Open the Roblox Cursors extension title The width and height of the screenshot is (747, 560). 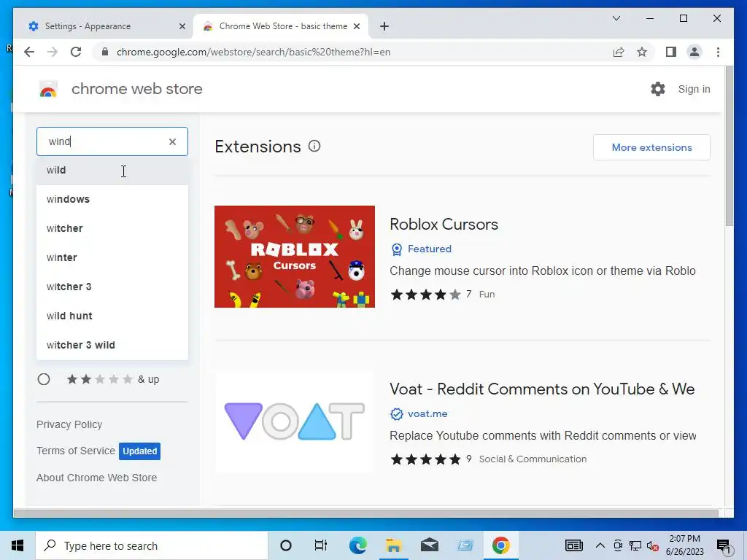[444, 225]
